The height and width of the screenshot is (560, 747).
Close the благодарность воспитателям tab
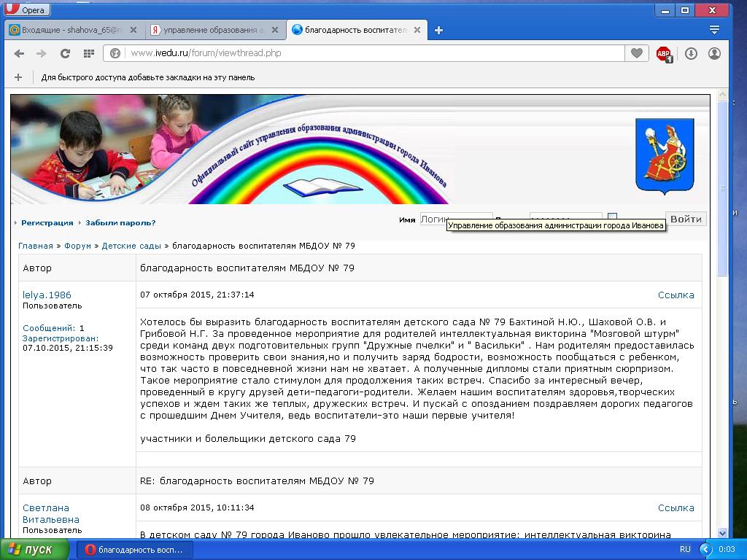(417, 30)
